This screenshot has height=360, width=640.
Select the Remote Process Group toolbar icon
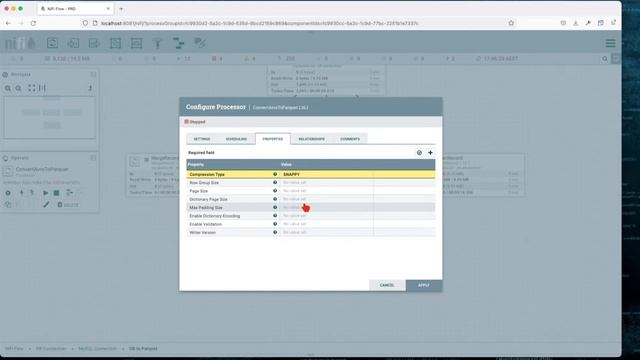click(x=136, y=43)
